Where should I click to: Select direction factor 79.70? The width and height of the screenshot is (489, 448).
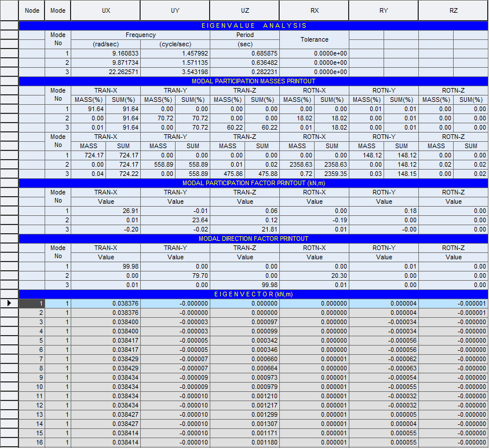coord(176,276)
